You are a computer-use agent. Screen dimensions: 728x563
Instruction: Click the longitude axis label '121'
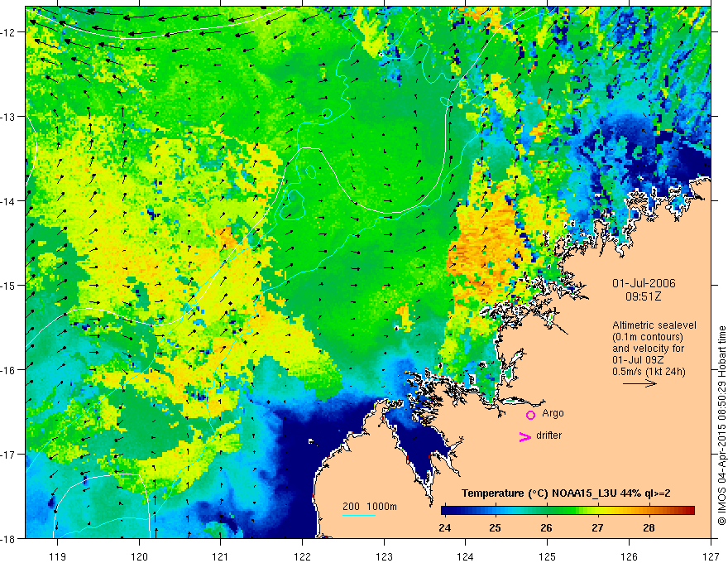(221, 557)
